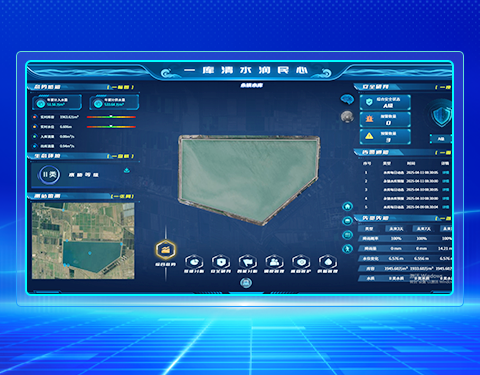Click the green dot indicator on third reading row

[35, 136]
